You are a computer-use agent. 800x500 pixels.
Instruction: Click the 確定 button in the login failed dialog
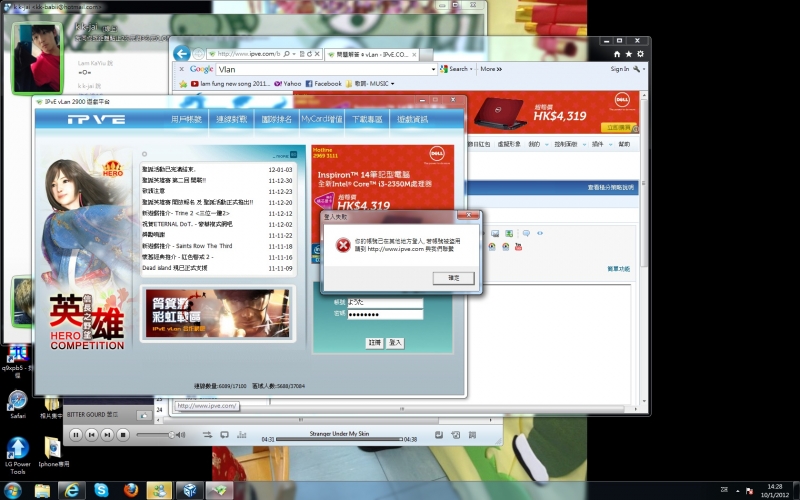click(454, 278)
